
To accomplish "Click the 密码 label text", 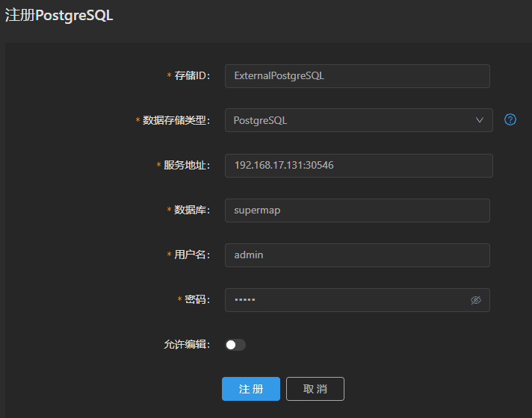I will (197, 300).
